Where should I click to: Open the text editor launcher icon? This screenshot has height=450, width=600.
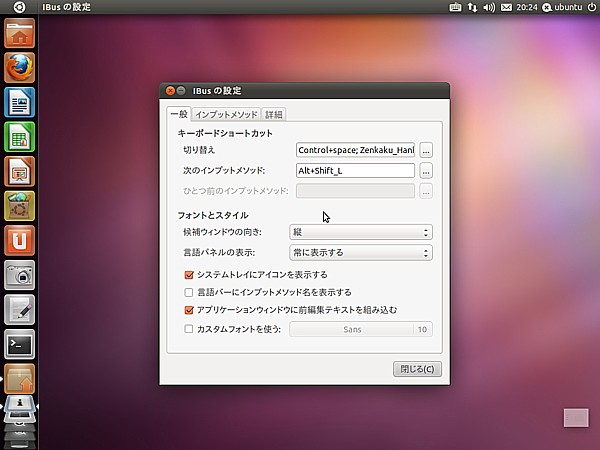point(20,310)
